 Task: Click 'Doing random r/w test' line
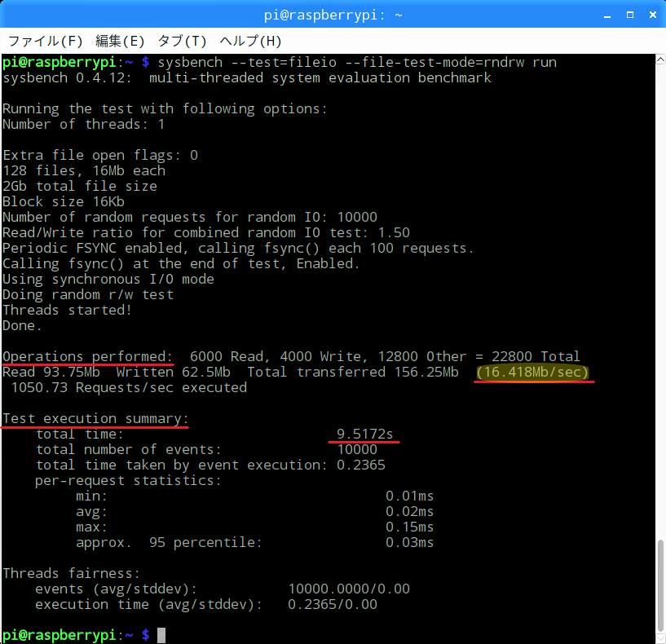pos(88,295)
